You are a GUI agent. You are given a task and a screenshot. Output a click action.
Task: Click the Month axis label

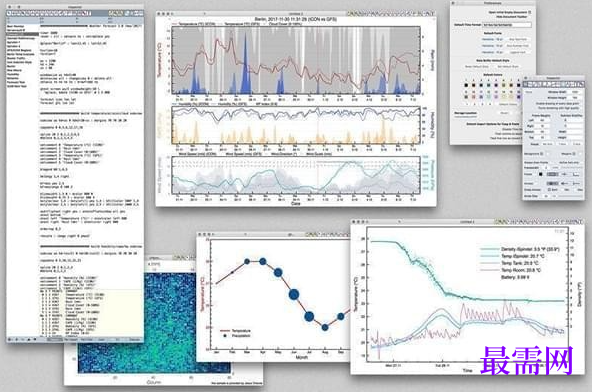point(301,357)
